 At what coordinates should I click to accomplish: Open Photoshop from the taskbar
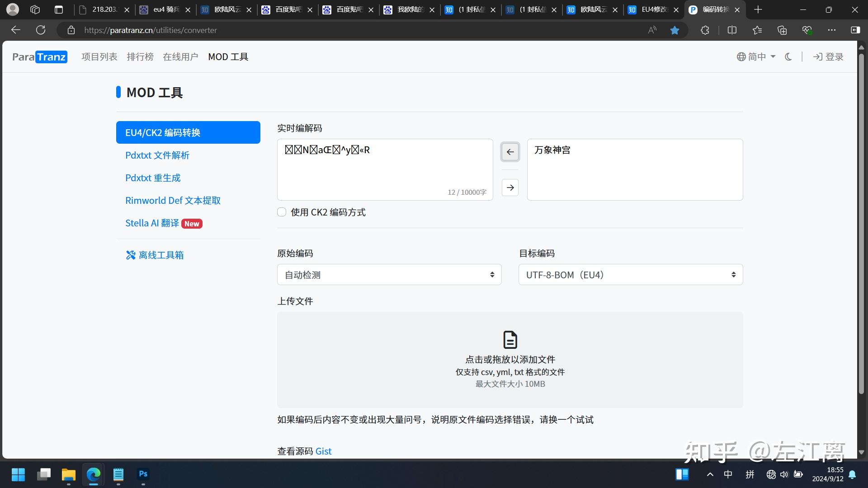(143, 475)
